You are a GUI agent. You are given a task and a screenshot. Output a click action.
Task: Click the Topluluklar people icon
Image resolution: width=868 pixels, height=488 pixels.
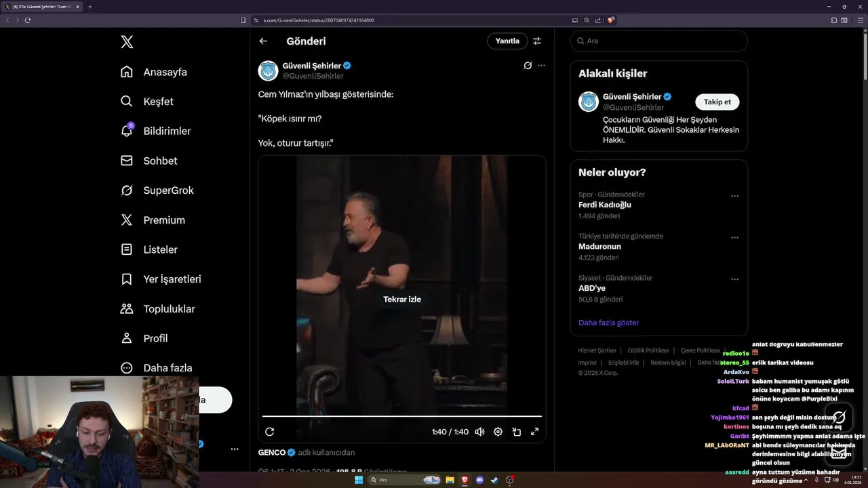127,309
